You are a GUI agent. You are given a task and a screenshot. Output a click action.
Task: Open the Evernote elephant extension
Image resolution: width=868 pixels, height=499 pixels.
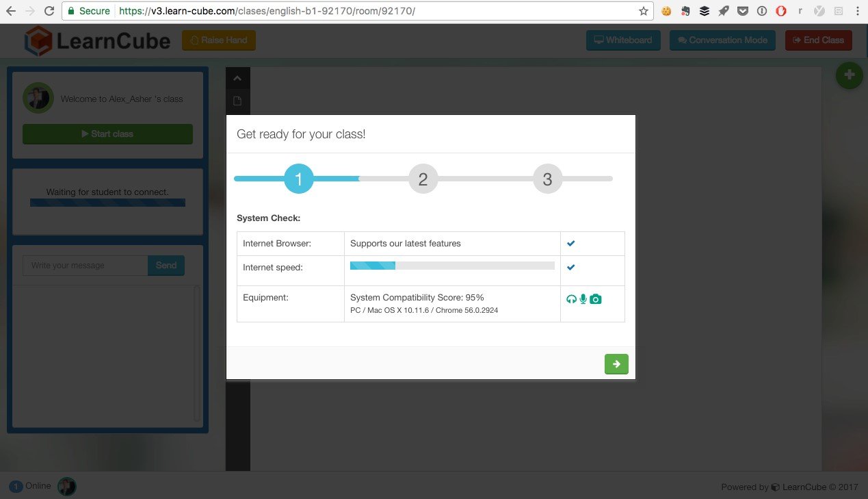(x=685, y=11)
